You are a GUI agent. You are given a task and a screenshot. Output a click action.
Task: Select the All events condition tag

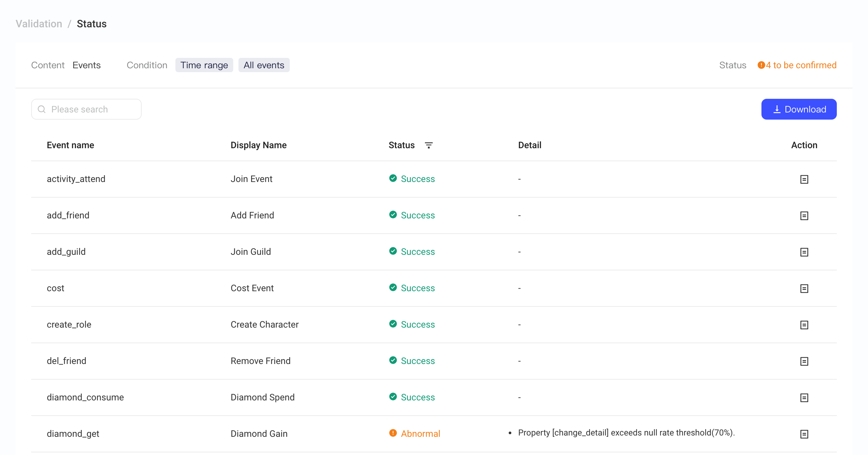click(264, 65)
